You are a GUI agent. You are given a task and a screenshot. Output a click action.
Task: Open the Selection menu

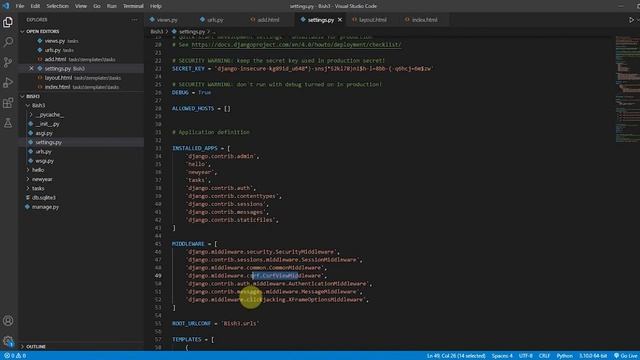point(57,6)
